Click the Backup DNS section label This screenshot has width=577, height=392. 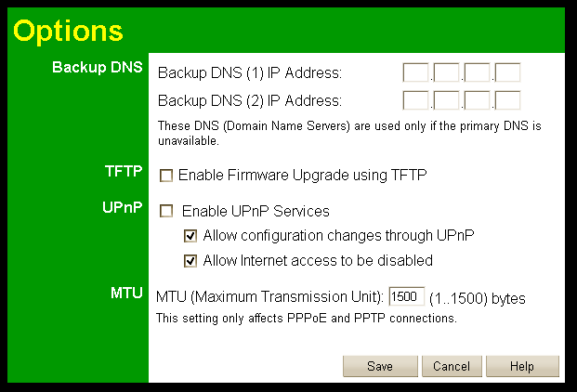98,68
